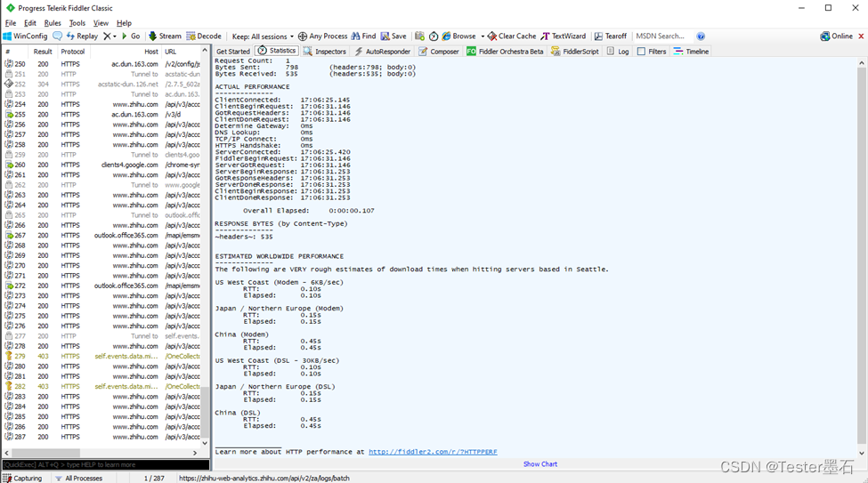Select session 267 outlook.office365.com
The width and height of the screenshot is (868, 483).
102,235
